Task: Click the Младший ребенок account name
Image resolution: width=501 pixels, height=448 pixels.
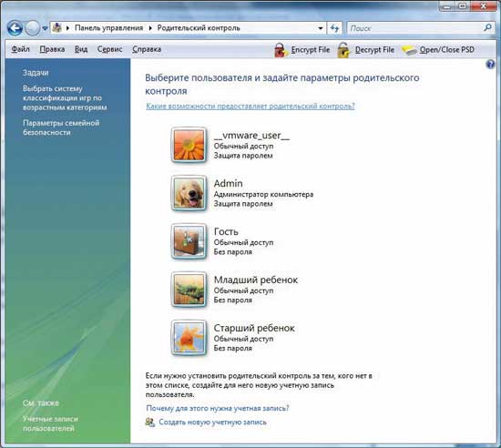Action: [256, 280]
